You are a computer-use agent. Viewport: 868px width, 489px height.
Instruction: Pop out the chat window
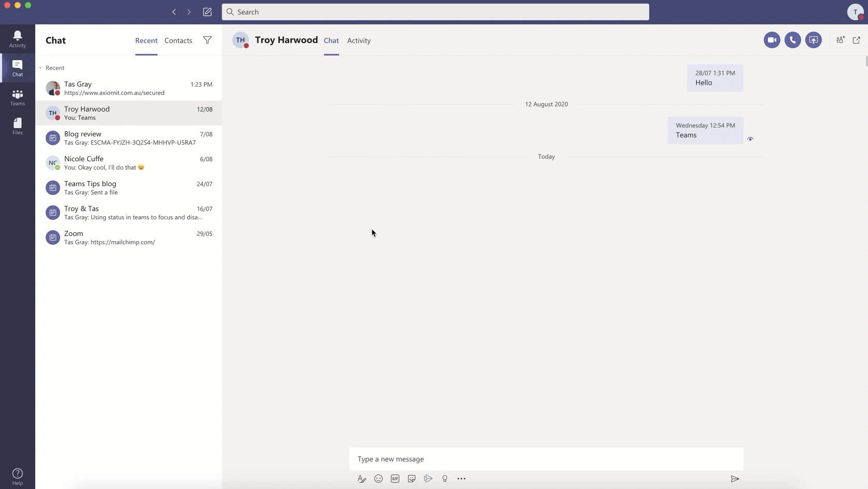856,40
